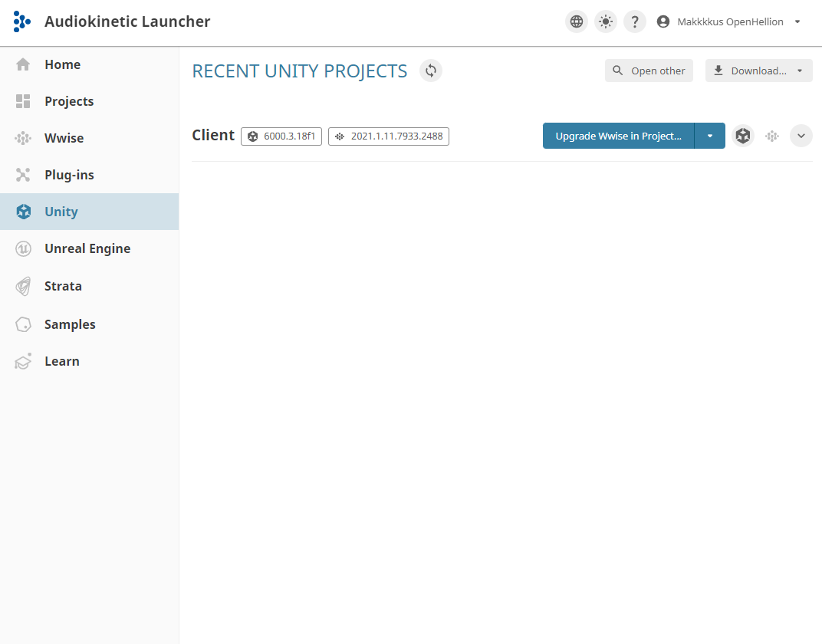Open the Samples section

point(89,324)
